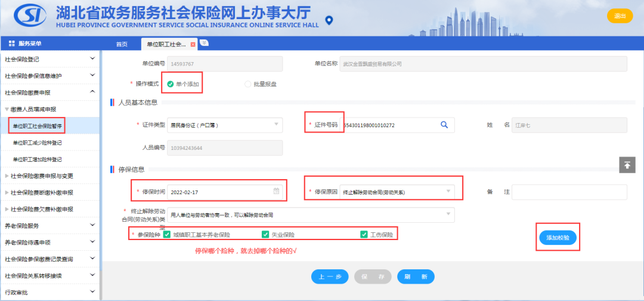The width and height of the screenshot is (644, 301).
Task: Click the back-to-top arrow button
Action: pyautogui.click(x=627, y=165)
